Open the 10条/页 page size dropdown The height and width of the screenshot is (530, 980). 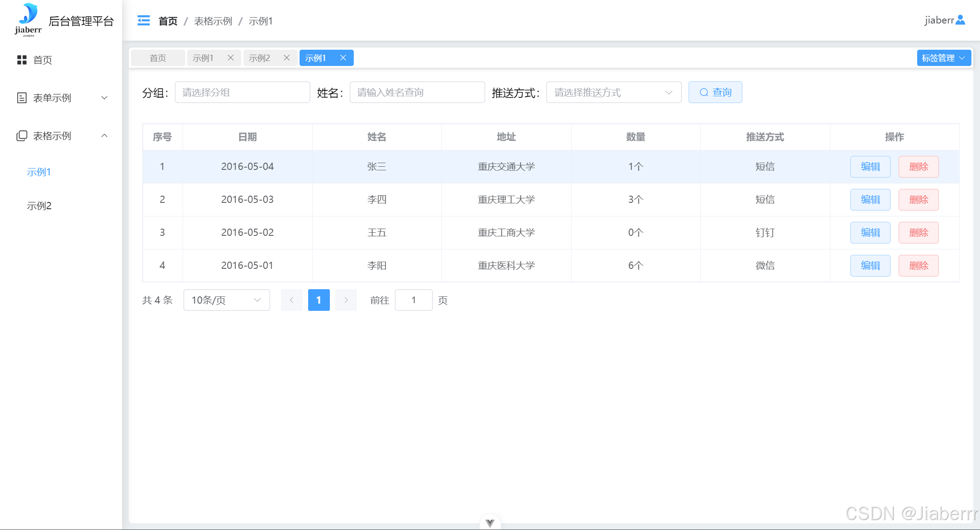click(x=226, y=300)
